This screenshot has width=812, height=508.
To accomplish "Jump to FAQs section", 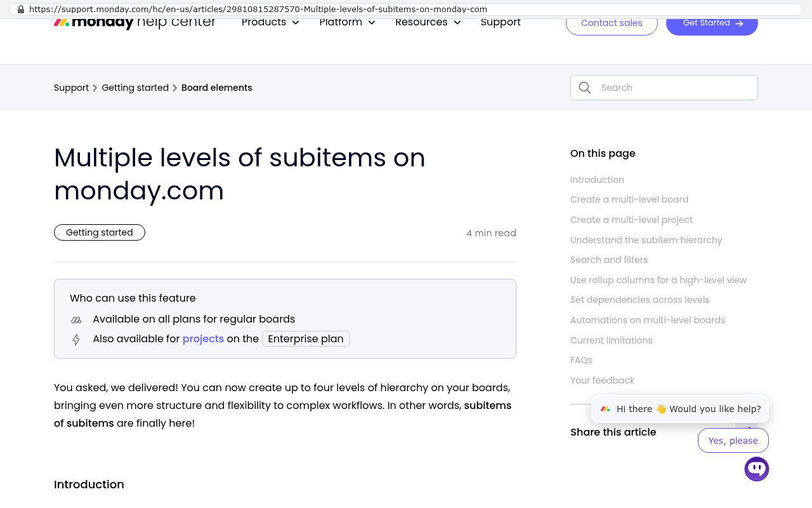I will (581, 360).
